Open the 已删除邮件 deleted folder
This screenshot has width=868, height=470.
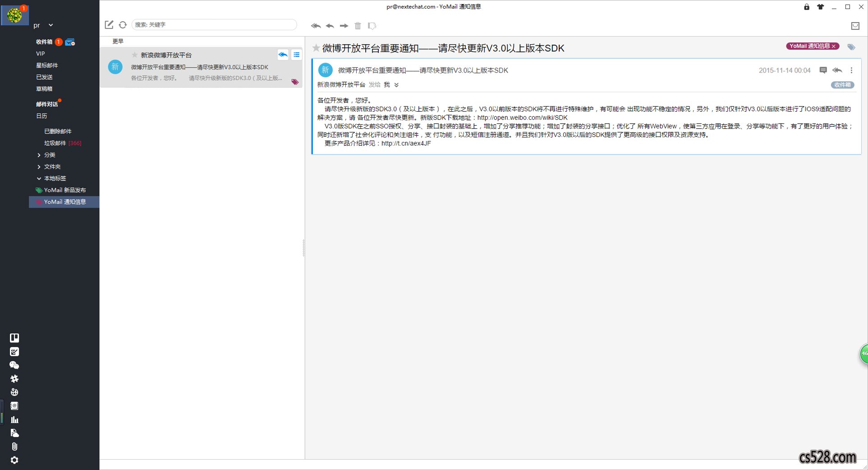[58, 131]
